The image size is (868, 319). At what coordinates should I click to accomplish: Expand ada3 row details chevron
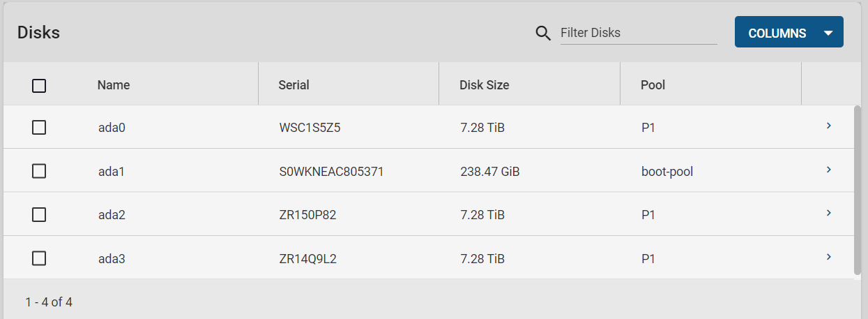[828, 257]
